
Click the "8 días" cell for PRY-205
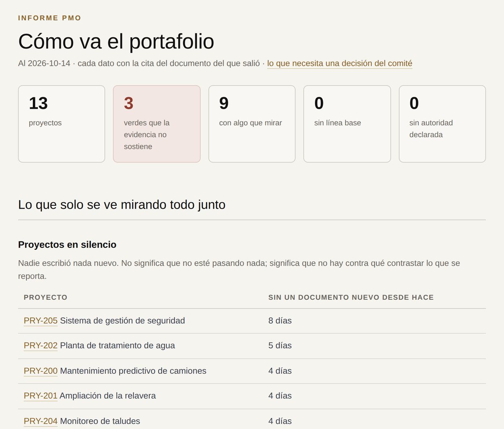click(x=280, y=321)
